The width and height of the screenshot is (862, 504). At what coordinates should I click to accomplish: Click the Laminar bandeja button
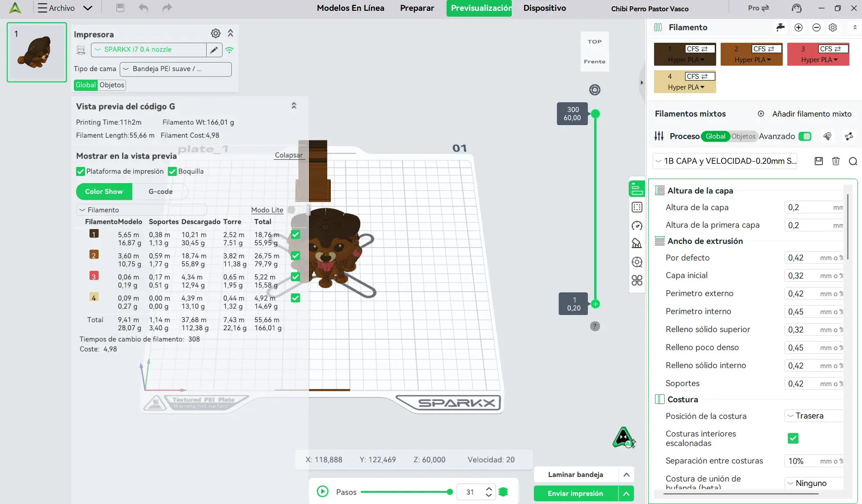(x=575, y=475)
